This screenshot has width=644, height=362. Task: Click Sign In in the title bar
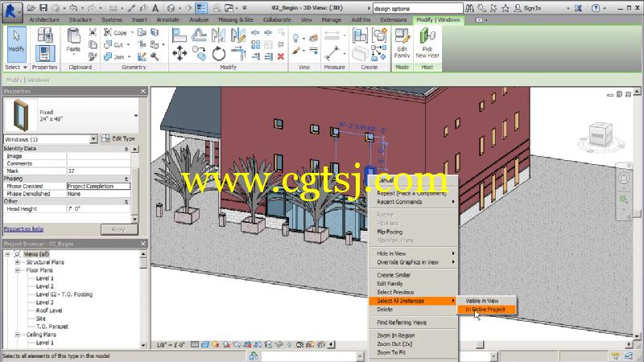(x=532, y=8)
